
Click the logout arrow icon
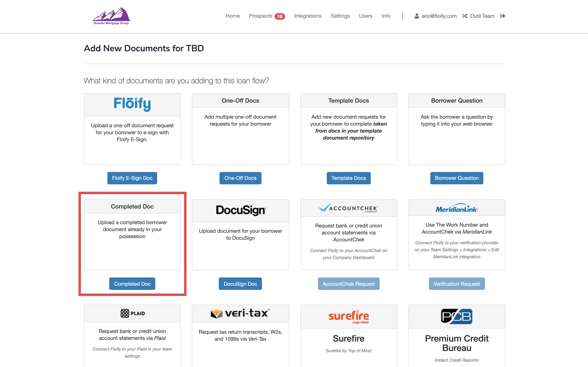tap(503, 16)
